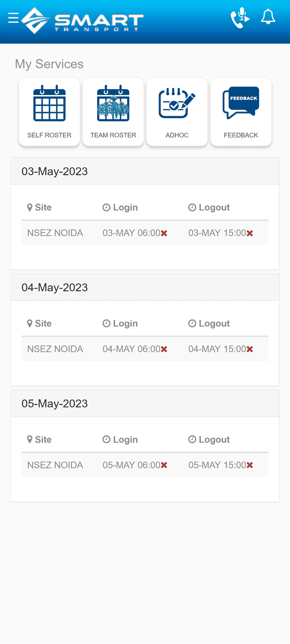Cancel the 05-MAY 15:00 logout
The width and height of the screenshot is (290, 644).
point(250,465)
